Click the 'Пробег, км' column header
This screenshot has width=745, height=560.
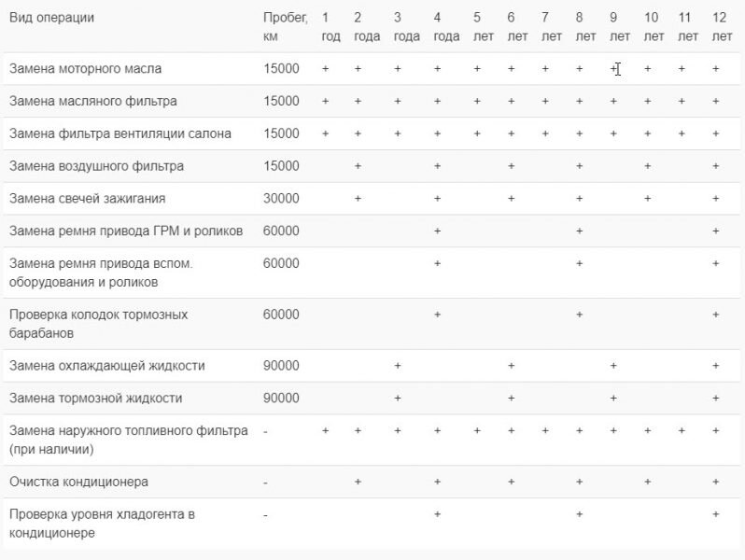coord(285,27)
